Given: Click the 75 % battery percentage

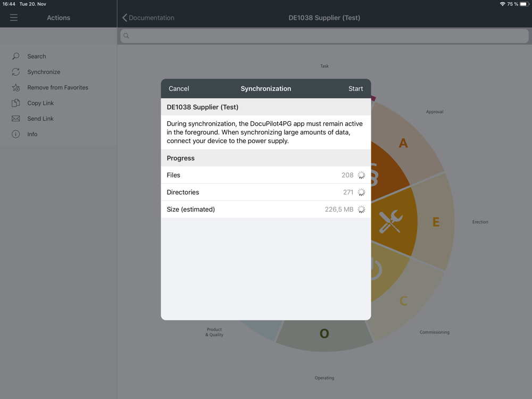Looking at the screenshot, I should [513, 4].
